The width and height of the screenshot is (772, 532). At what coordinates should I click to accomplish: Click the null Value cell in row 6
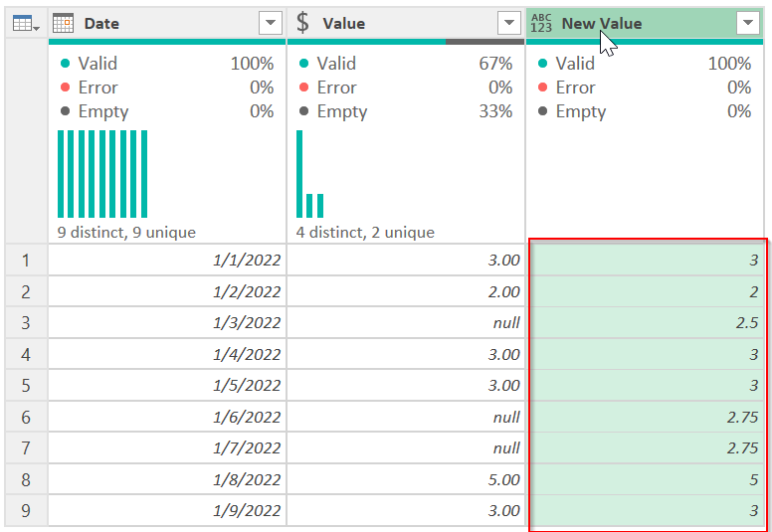(406, 417)
